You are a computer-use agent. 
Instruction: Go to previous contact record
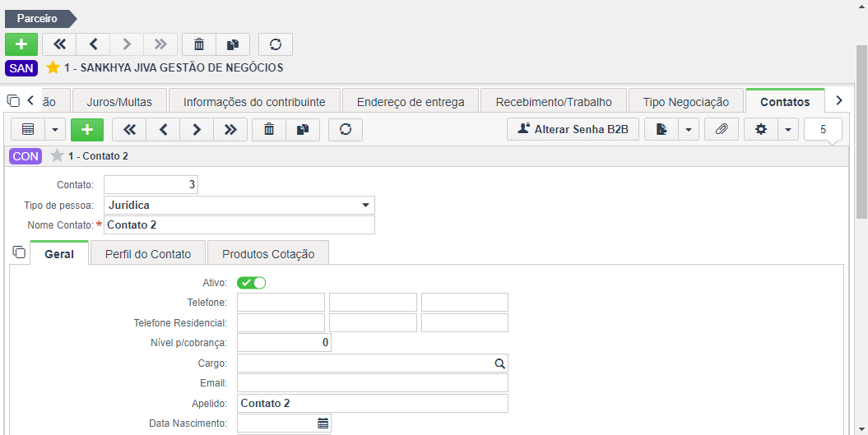coord(163,129)
